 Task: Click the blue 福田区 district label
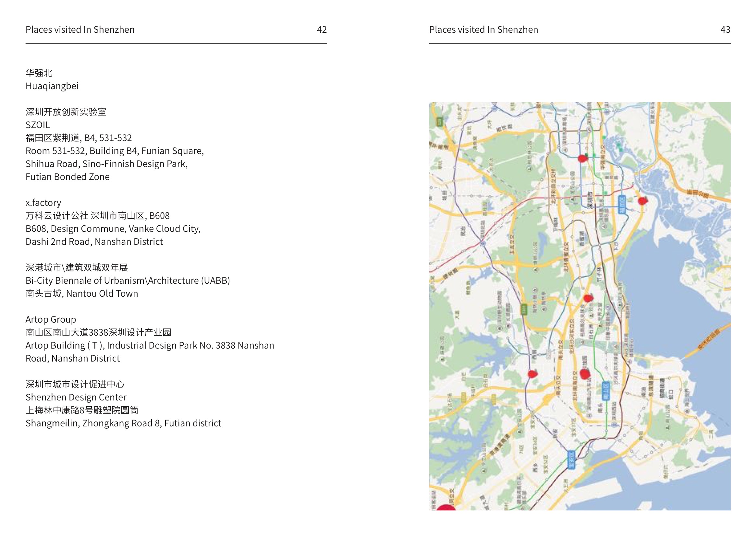[622, 205]
